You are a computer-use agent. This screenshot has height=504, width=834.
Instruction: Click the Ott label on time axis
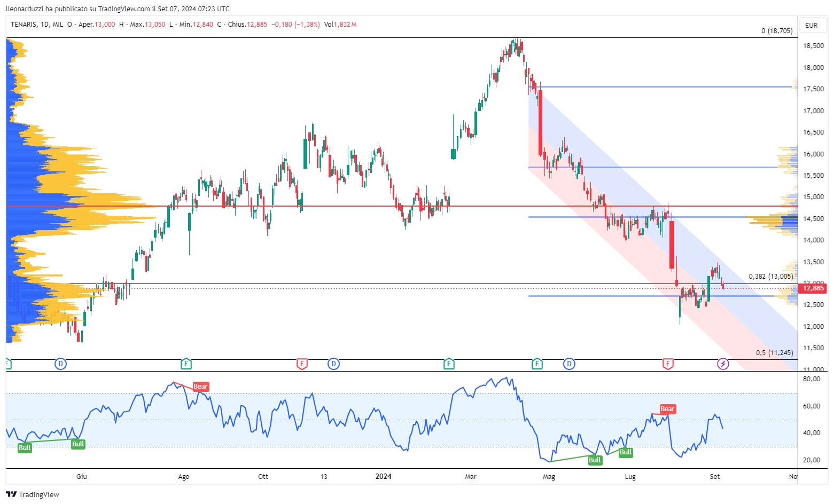(263, 476)
